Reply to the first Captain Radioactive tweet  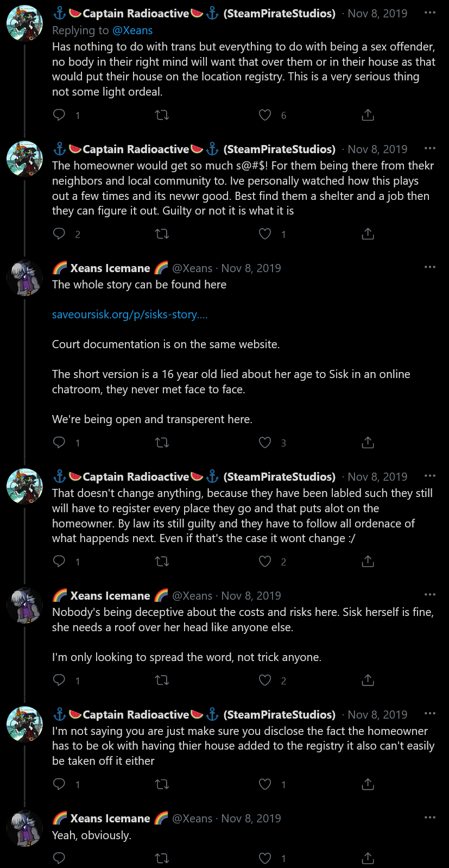pos(59,115)
